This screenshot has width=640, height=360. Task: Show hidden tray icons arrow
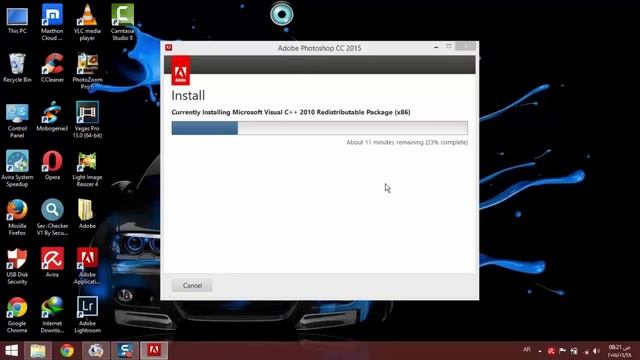click(540, 351)
